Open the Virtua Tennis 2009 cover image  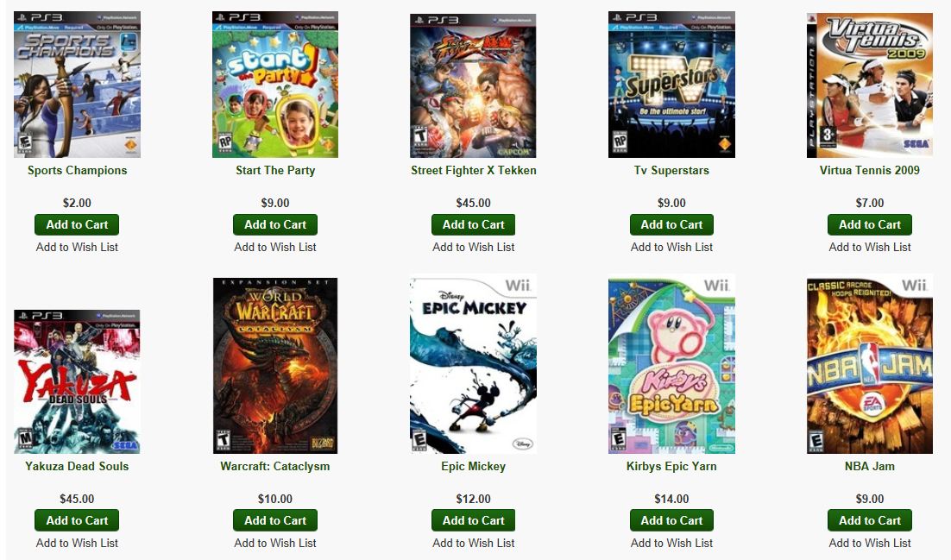click(x=870, y=85)
